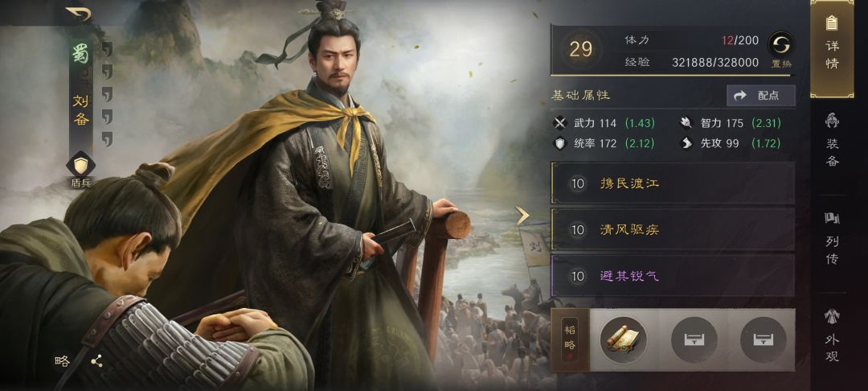Open the 外观 appearance tab

tap(832, 335)
